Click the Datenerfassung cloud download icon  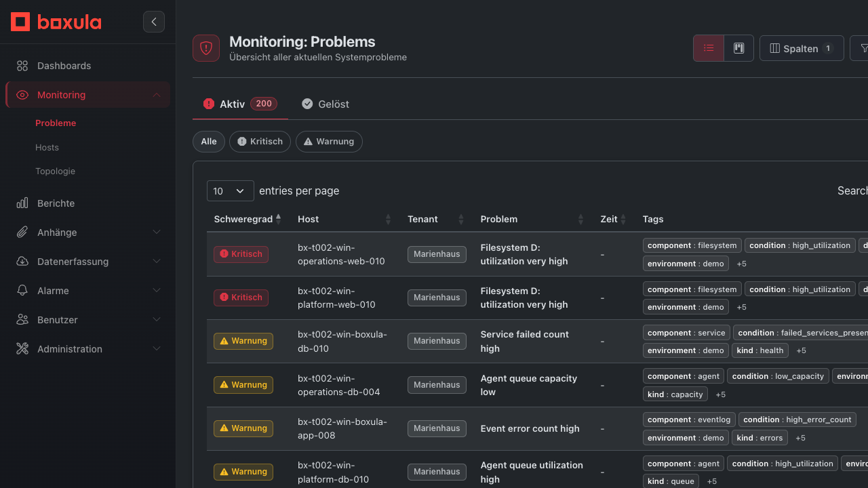[x=22, y=262]
